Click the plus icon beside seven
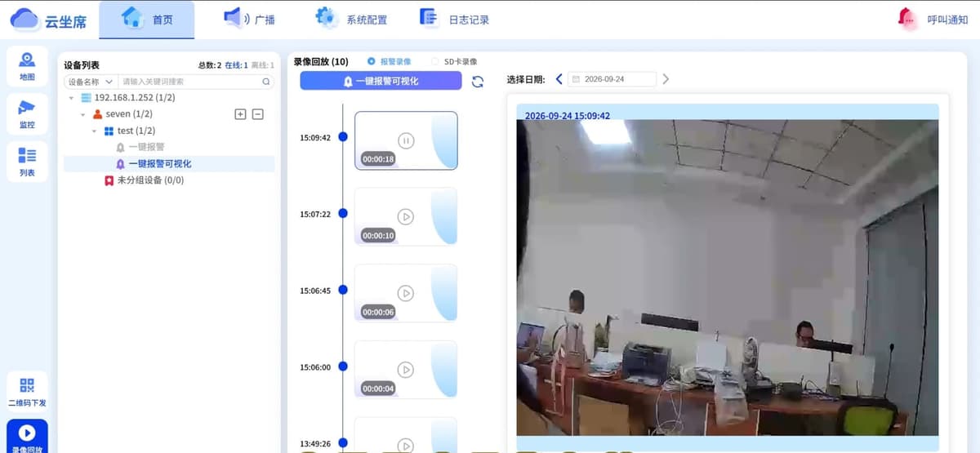980x453 pixels. coord(240,114)
